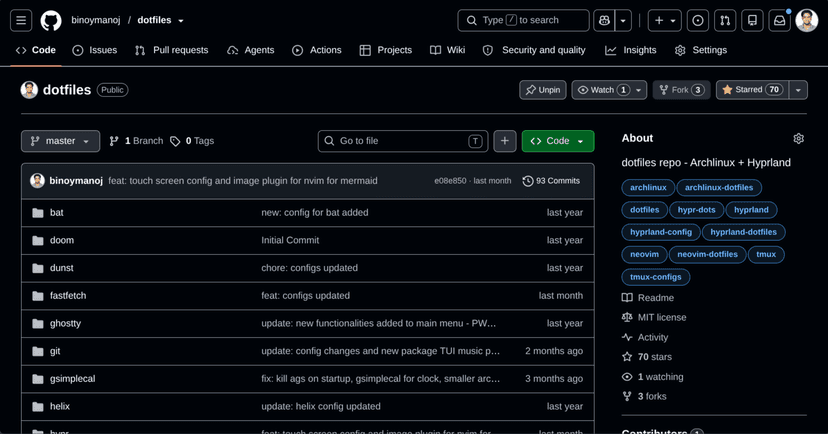The width and height of the screenshot is (828, 434).
Task: Open the Projects tab
Action: [x=386, y=50]
